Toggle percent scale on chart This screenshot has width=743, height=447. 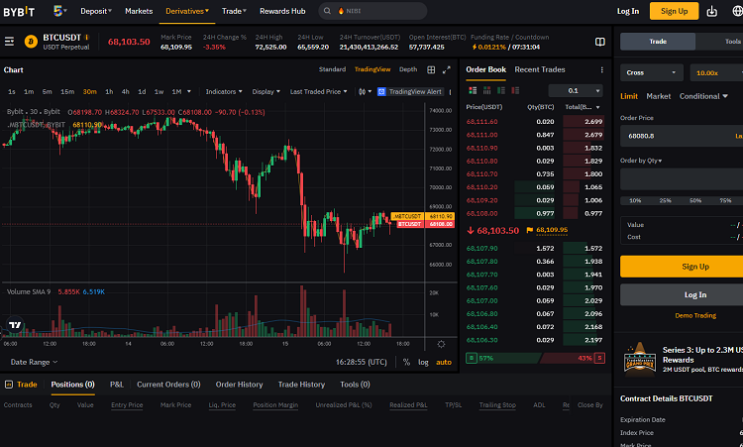coord(407,362)
